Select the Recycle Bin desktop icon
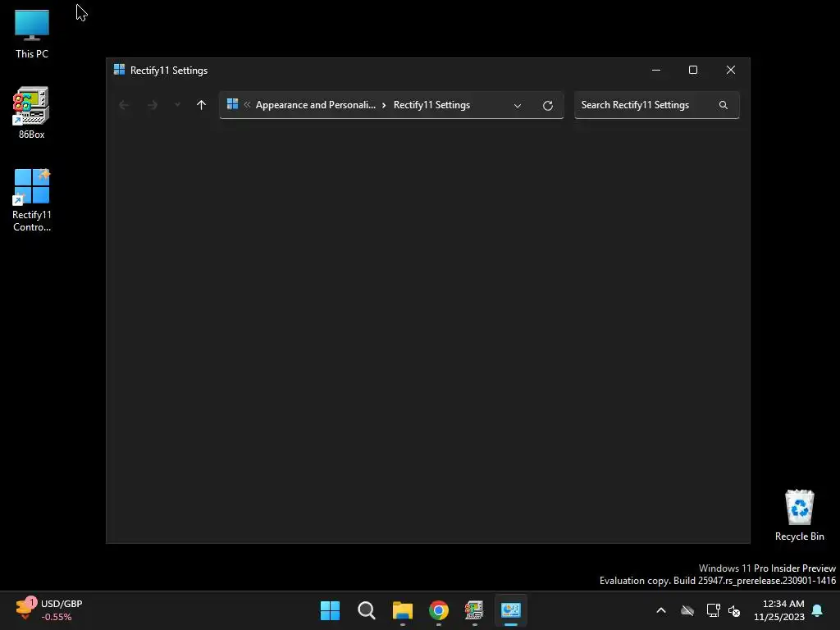 [799, 515]
